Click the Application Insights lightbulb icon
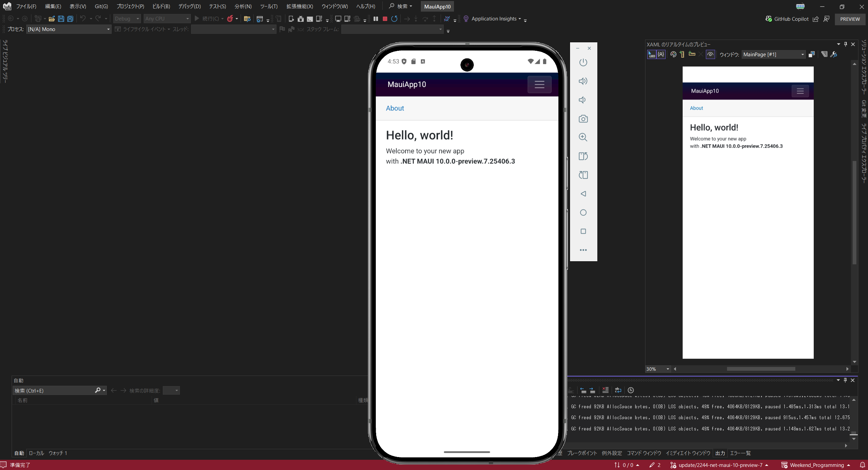The image size is (868, 470). pos(466,19)
